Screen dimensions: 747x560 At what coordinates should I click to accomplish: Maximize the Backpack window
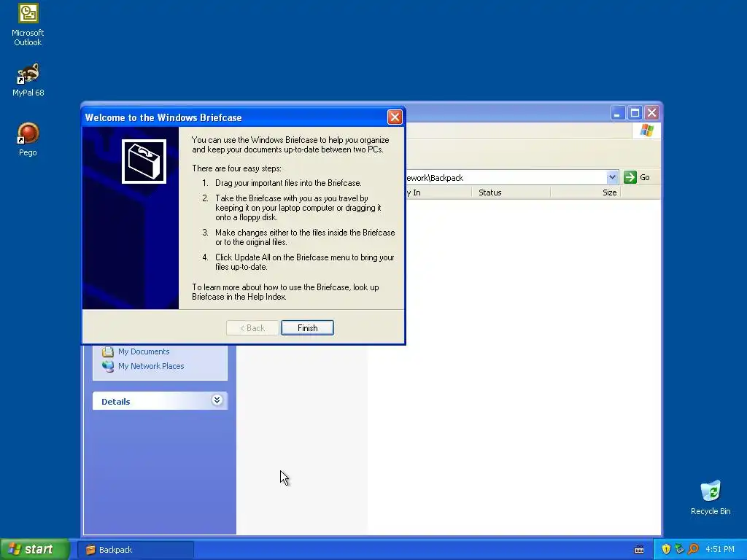(635, 113)
